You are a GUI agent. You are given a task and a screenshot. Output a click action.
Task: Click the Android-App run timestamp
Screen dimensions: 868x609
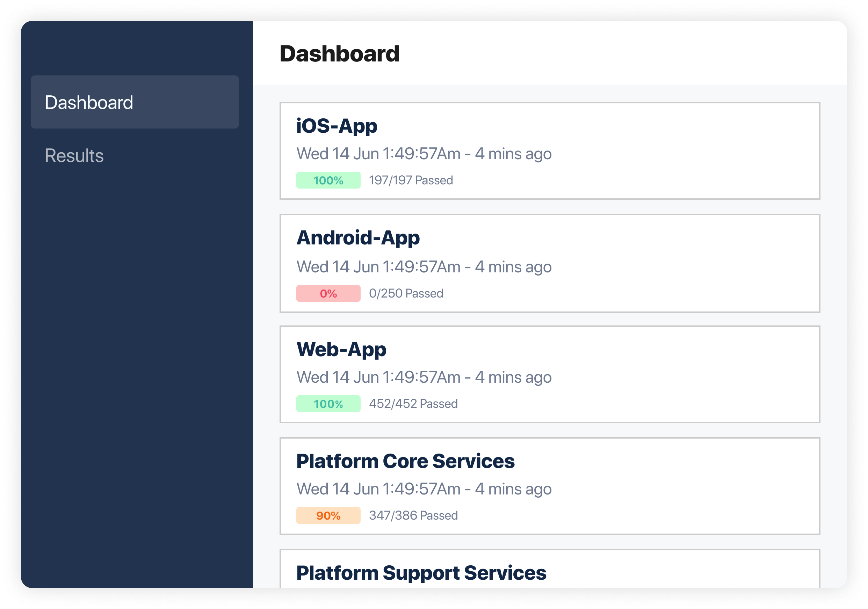[424, 267]
